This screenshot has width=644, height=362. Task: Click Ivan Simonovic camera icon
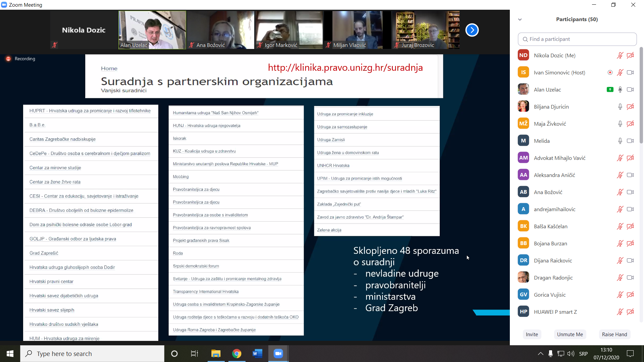pyautogui.click(x=630, y=72)
